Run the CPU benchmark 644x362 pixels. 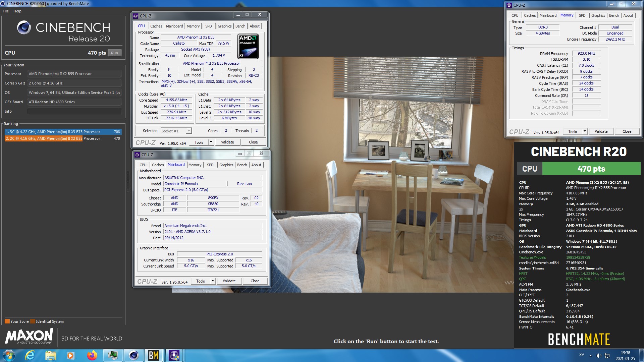(x=114, y=53)
